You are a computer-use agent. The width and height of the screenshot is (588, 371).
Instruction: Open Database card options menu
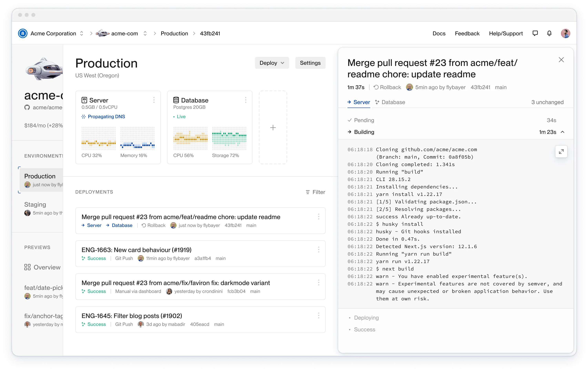(x=246, y=100)
